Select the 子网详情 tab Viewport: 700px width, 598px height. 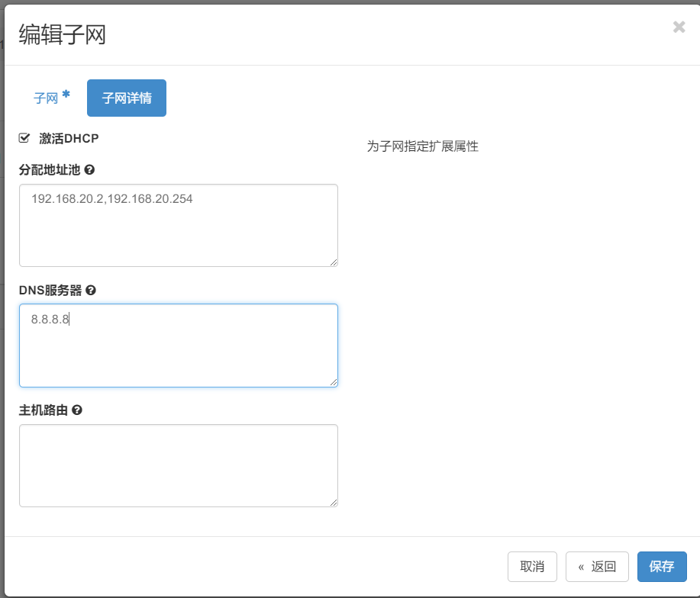point(127,98)
